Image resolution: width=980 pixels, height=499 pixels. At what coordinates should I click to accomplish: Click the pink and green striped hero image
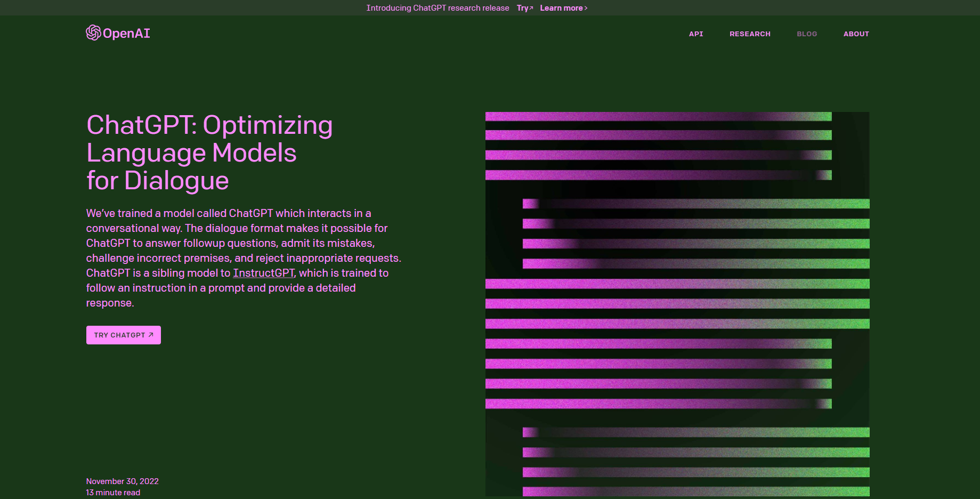(x=677, y=304)
